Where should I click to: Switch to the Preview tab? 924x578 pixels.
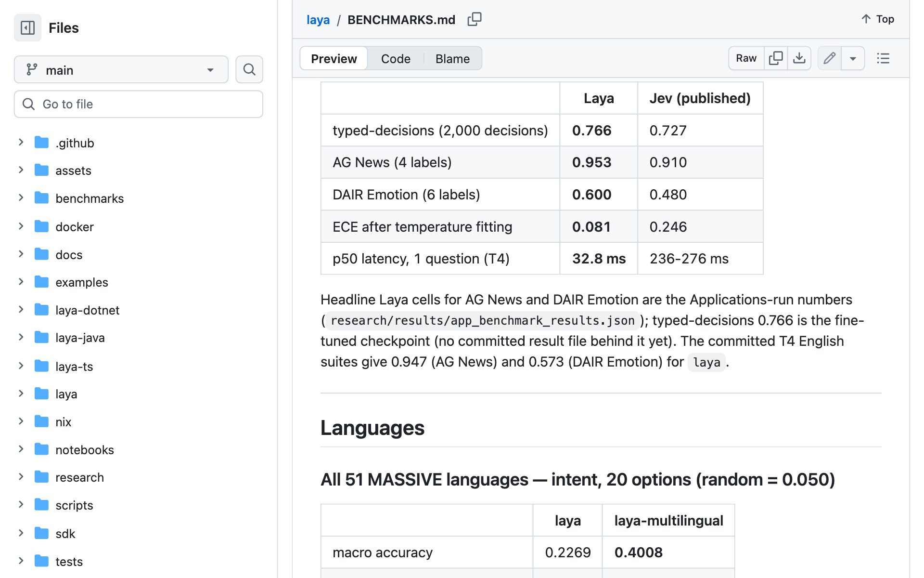(334, 58)
